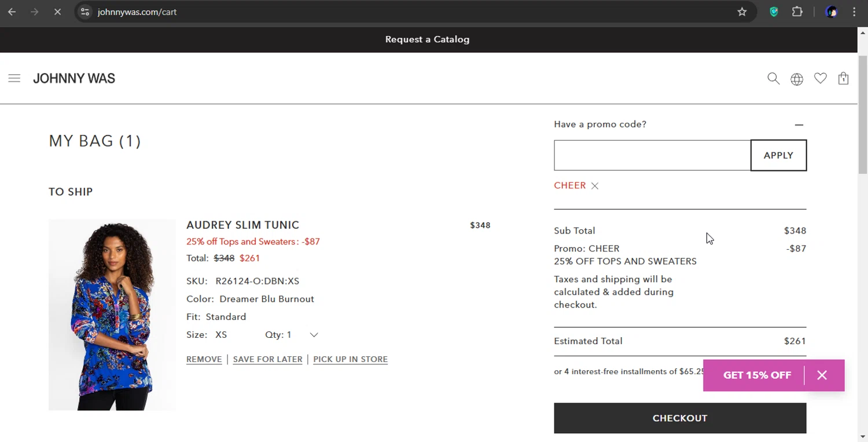This screenshot has width=868, height=442.
Task: Click the search magnifier icon
Action: [x=773, y=78]
